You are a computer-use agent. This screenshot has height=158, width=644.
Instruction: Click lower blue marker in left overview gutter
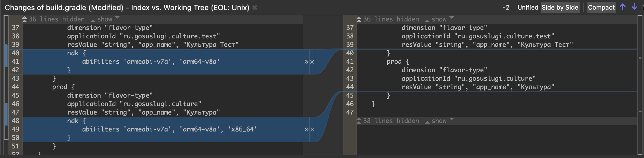[x=6, y=114]
